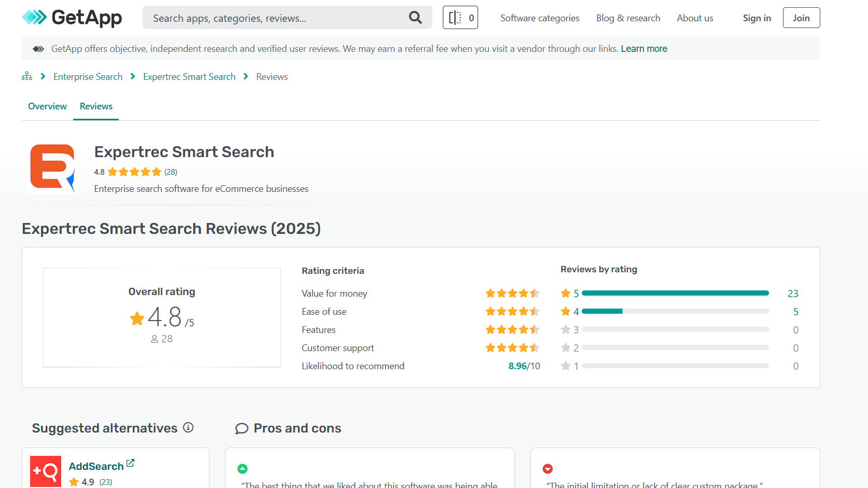This screenshot has height=488, width=868.
Task: Filter reviews by 5-star rating bar
Action: (675, 294)
